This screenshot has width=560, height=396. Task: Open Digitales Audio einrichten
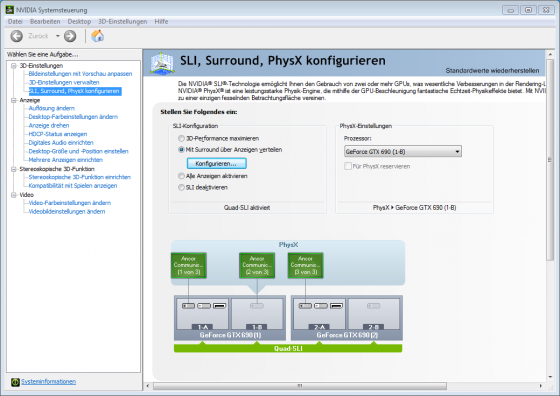61,142
